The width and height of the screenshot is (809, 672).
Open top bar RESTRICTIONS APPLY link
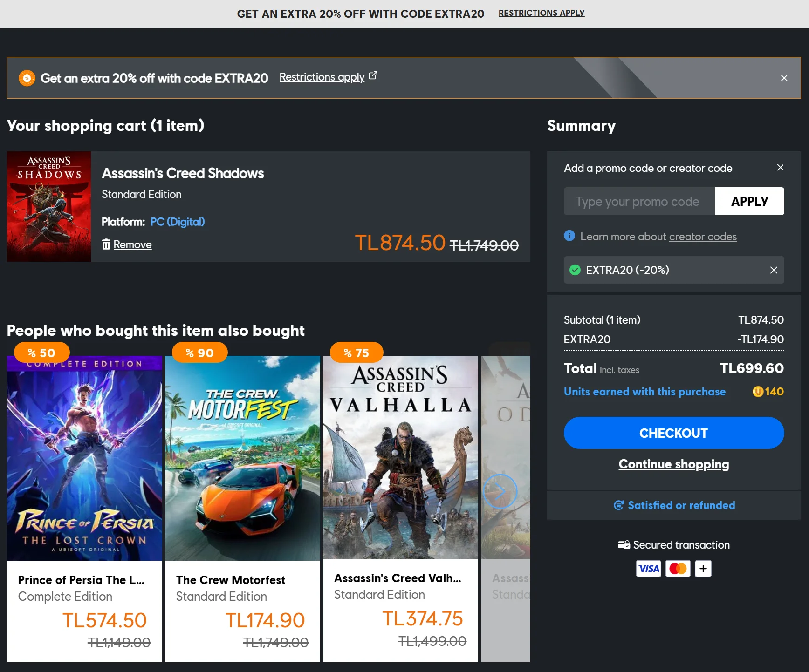pos(542,13)
